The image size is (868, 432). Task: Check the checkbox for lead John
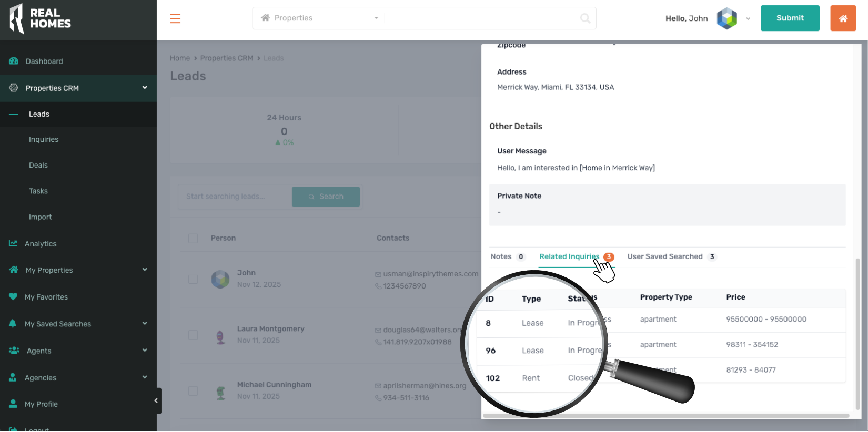coord(193,279)
